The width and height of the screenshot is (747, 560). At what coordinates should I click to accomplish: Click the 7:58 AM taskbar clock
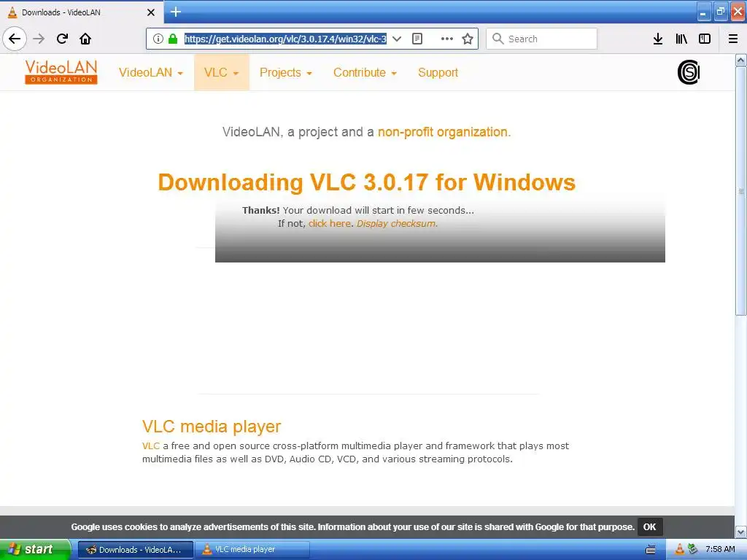720,549
